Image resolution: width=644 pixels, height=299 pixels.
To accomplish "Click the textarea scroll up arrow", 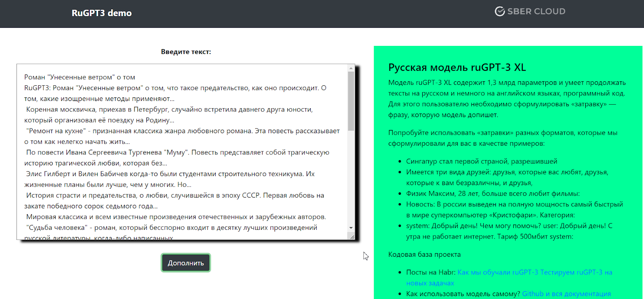I will [x=351, y=68].
